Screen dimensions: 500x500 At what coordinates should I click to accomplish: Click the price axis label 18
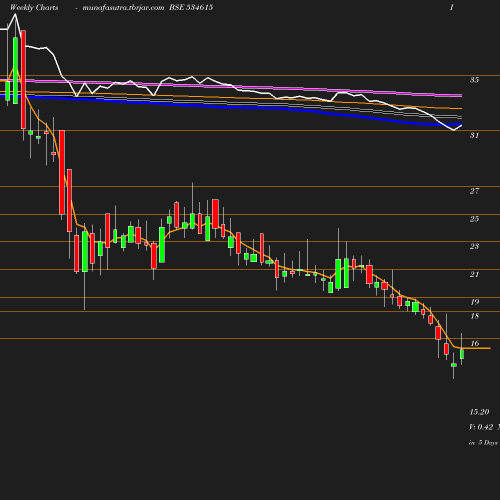[474, 316]
